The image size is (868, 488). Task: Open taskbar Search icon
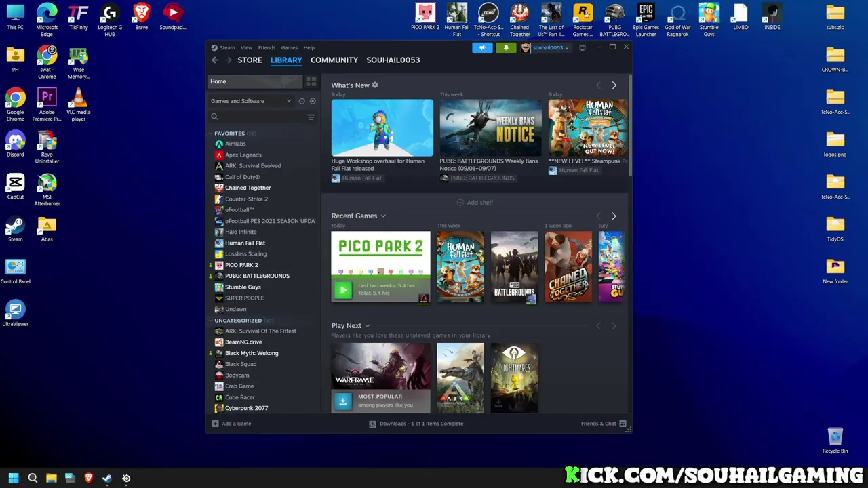pos(33,478)
